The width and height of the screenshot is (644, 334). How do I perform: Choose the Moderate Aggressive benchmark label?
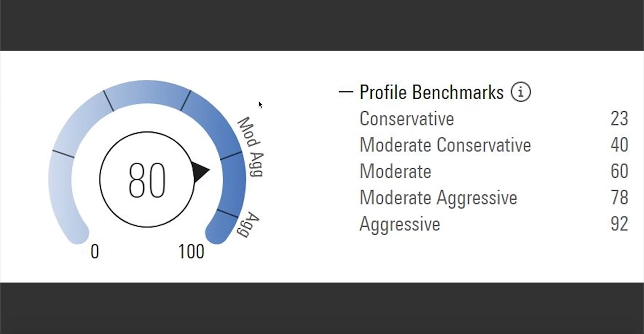pyautogui.click(x=438, y=198)
